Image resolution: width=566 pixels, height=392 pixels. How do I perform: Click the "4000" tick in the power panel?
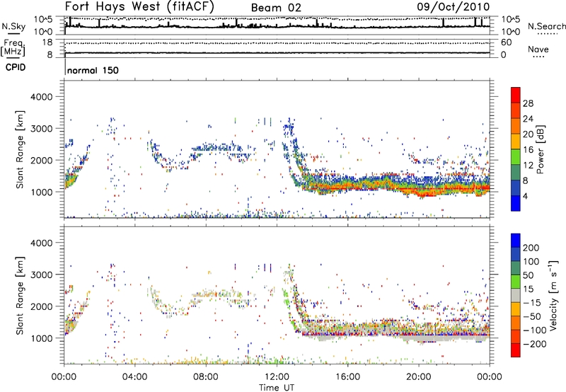pos(41,97)
